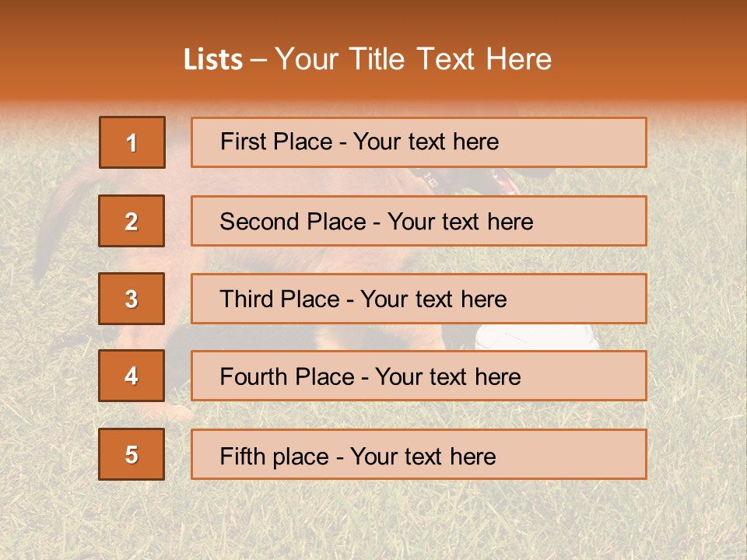Select the number 2 orange box
747x560 pixels.
(x=132, y=221)
